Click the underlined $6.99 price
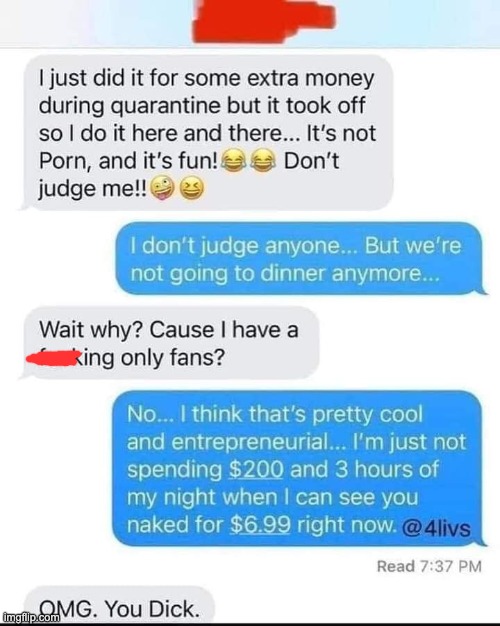The height and width of the screenshot is (626, 500). point(260,524)
